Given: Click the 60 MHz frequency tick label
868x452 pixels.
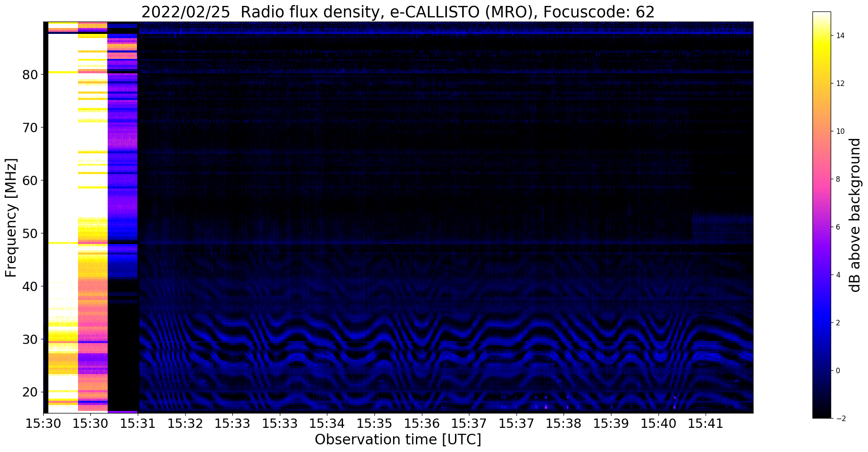Looking at the screenshot, I should coord(30,180).
